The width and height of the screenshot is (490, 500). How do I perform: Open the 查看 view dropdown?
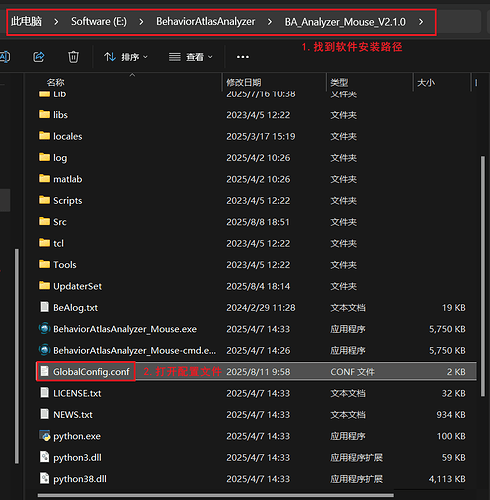coord(190,57)
